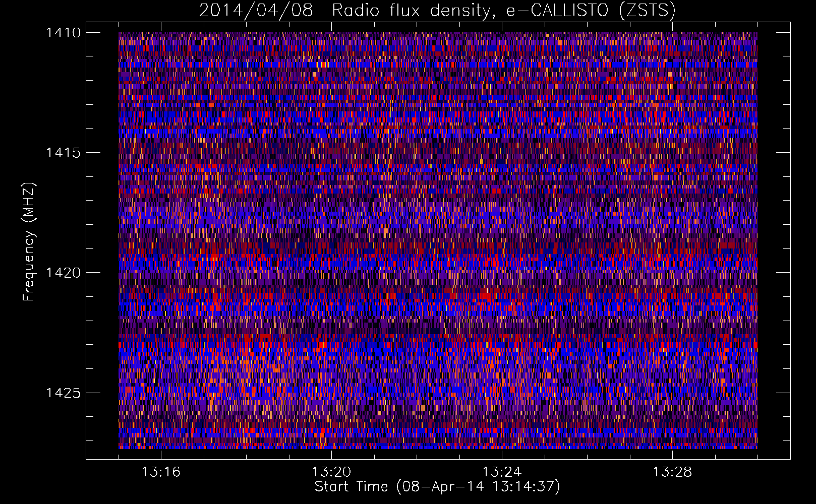Click the 13:24 time tick label
This screenshot has width=816, height=504.
[502, 472]
